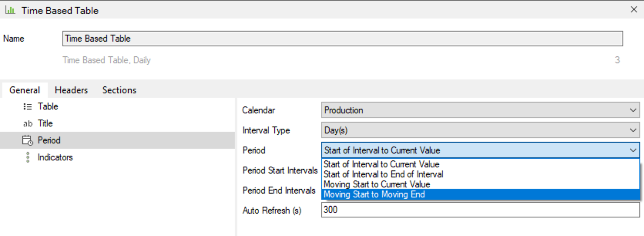Click the Auto Refresh (s) input field
Viewport: 644px width, 236px height.
(x=480, y=210)
